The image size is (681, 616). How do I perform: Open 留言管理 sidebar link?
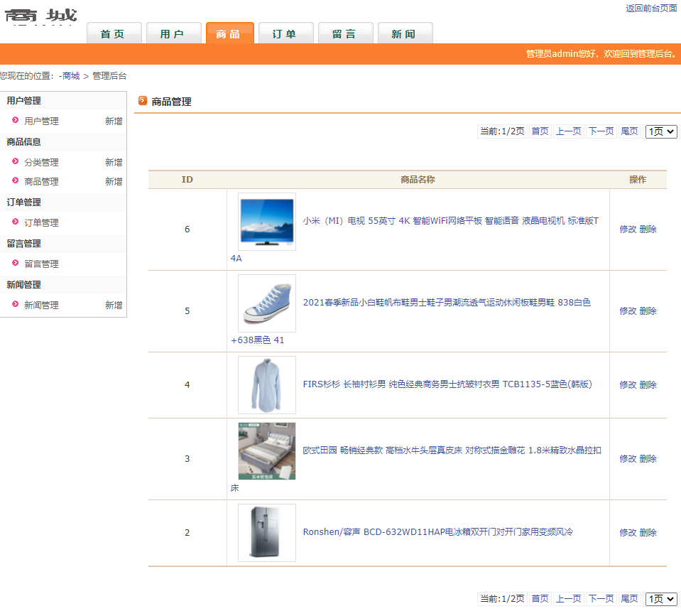click(41, 264)
